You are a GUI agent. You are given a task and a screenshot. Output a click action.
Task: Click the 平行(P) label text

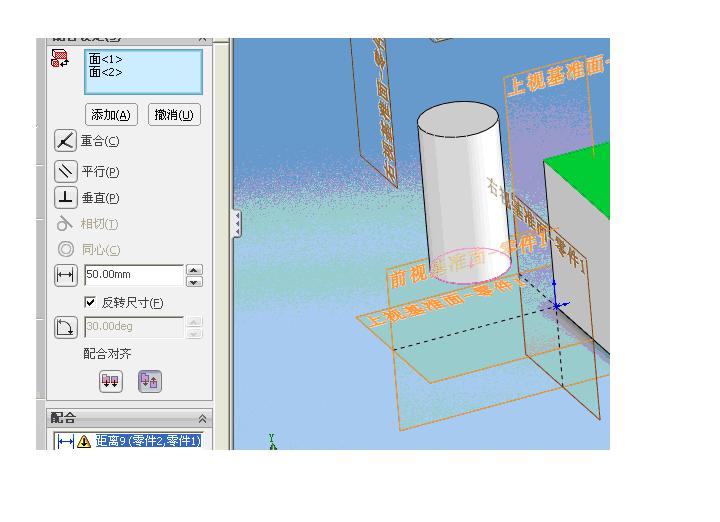coord(101,172)
